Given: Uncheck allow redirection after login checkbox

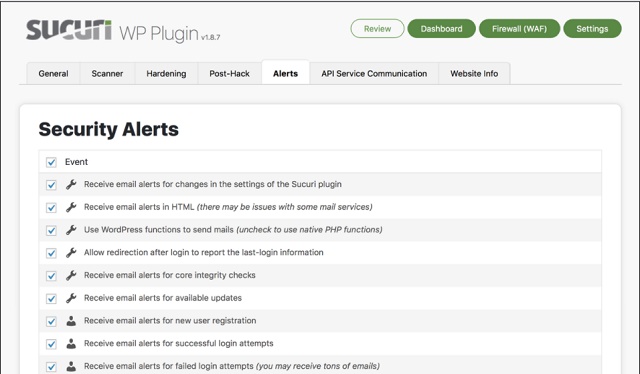Looking at the screenshot, I should point(51,253).
